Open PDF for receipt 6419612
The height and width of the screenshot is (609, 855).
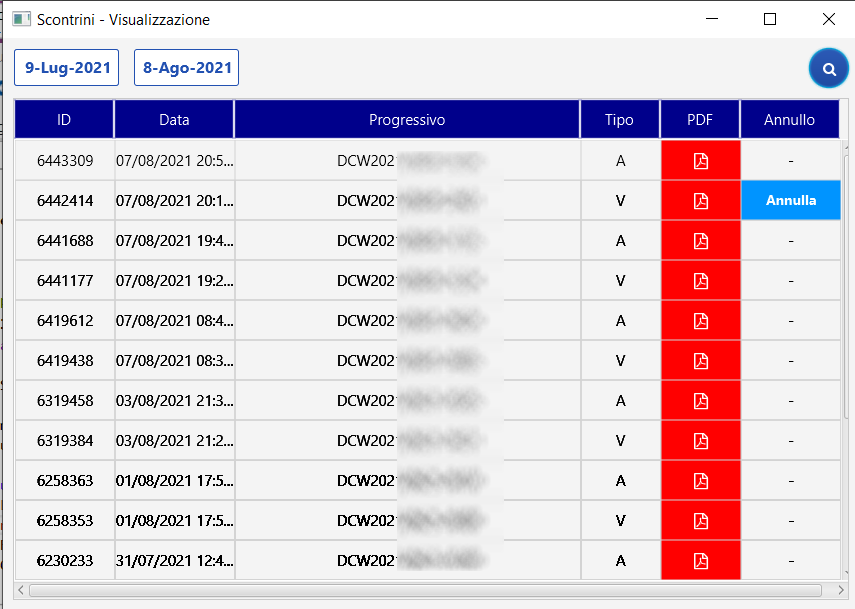[x=701, y=321]
